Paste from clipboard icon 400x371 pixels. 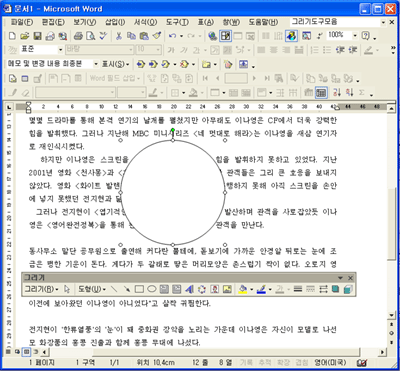click(x=144, y=36)
